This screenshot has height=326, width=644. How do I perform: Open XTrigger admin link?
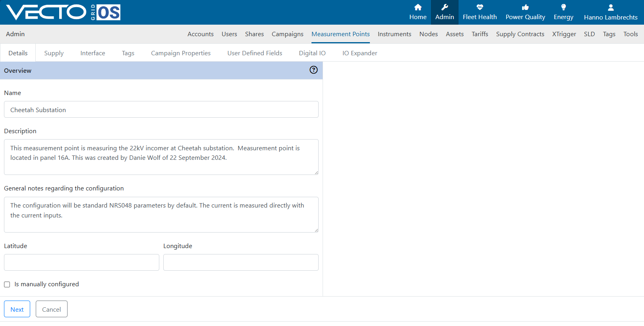click(564, 34)
